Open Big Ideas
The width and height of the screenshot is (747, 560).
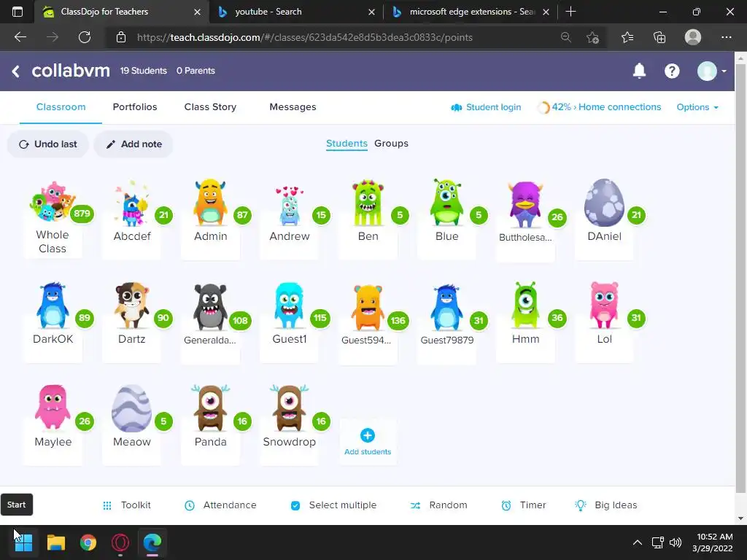click(x=606, y=505)
